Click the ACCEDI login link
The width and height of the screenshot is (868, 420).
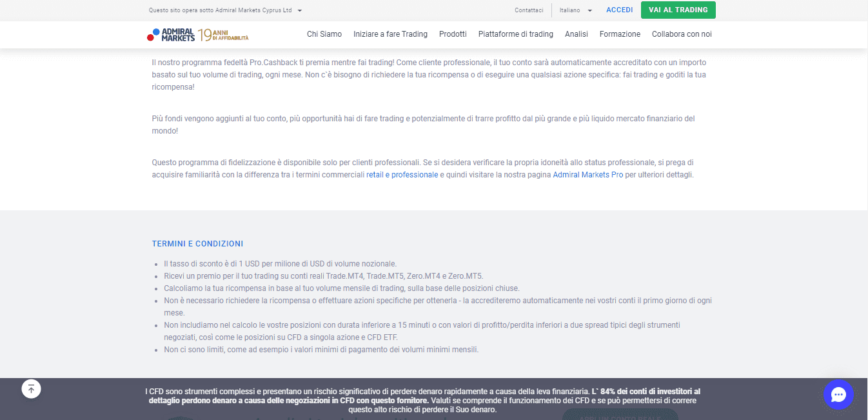(x=620, y=10)
